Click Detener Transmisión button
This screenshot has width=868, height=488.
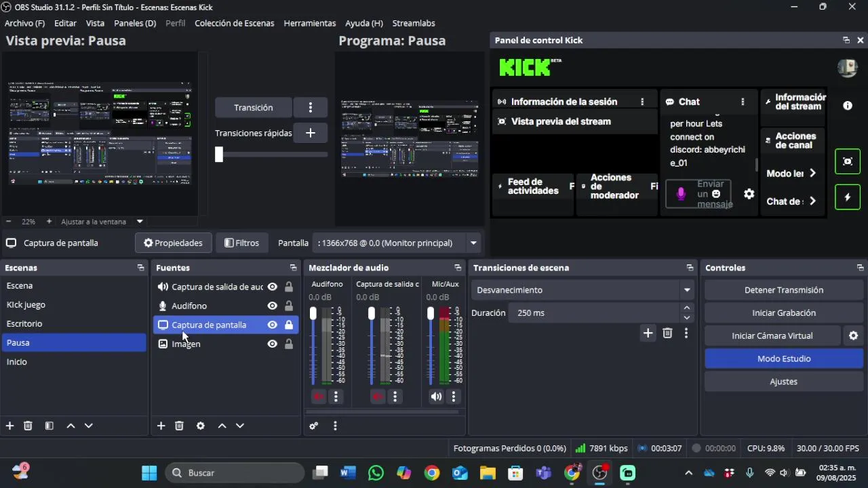pyautogui.click(x=784, y=290)
